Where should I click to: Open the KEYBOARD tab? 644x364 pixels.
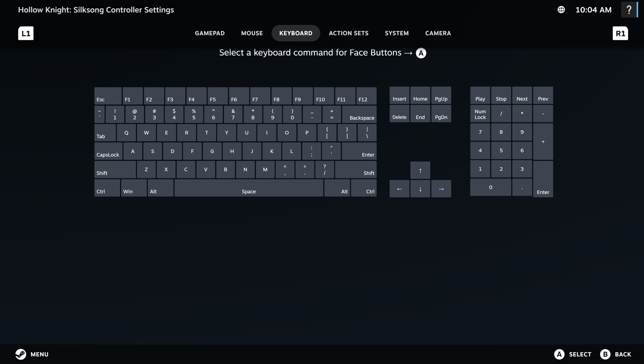[x=296, y=33]
